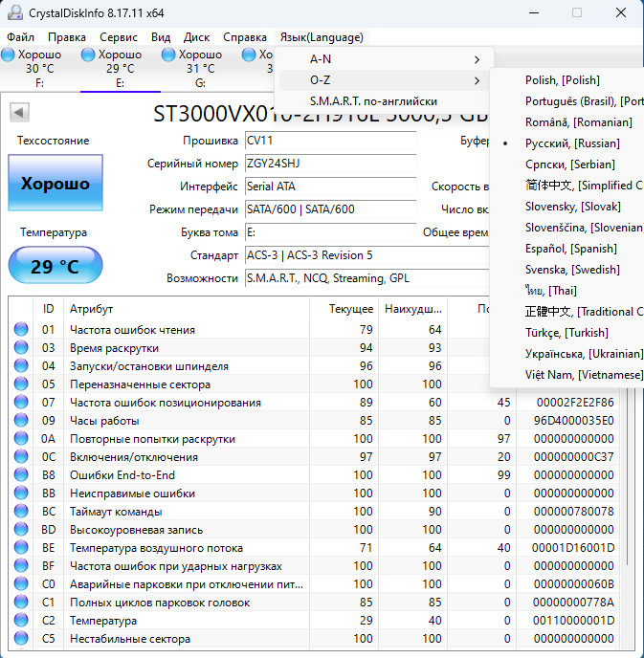This screenshot has height=658, width=644.
Task: Click the Язык(Language) menu
Action: tap(322, 37)
